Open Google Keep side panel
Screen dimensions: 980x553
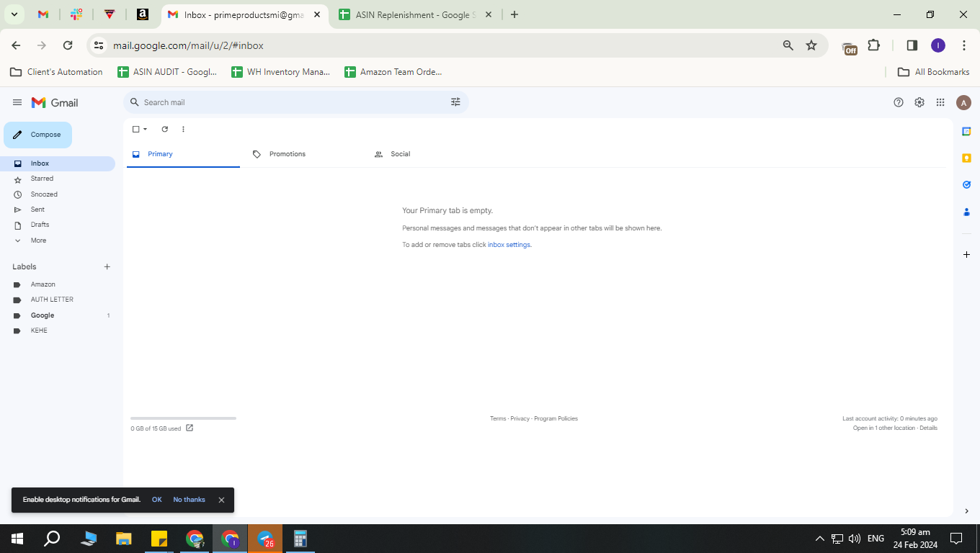[x=966, y=158]
